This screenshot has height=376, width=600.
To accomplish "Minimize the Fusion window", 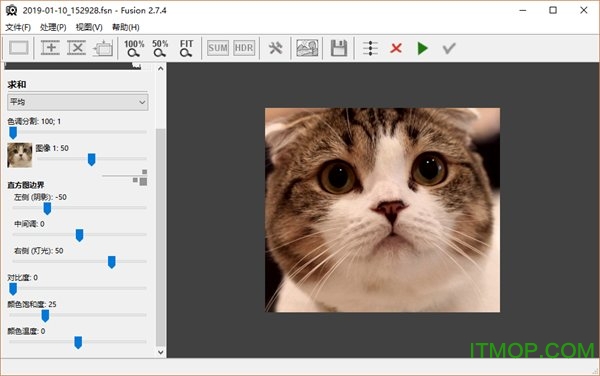I will point(523,10).
